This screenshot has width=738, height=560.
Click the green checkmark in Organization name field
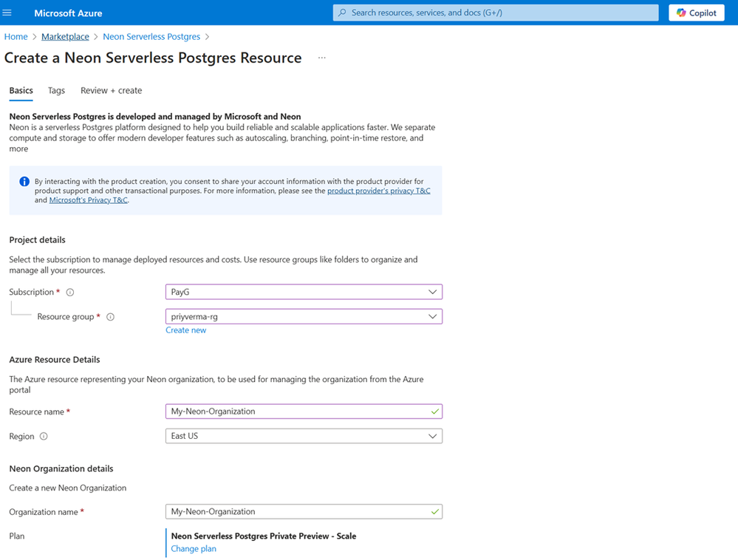[x=434, y=511]
